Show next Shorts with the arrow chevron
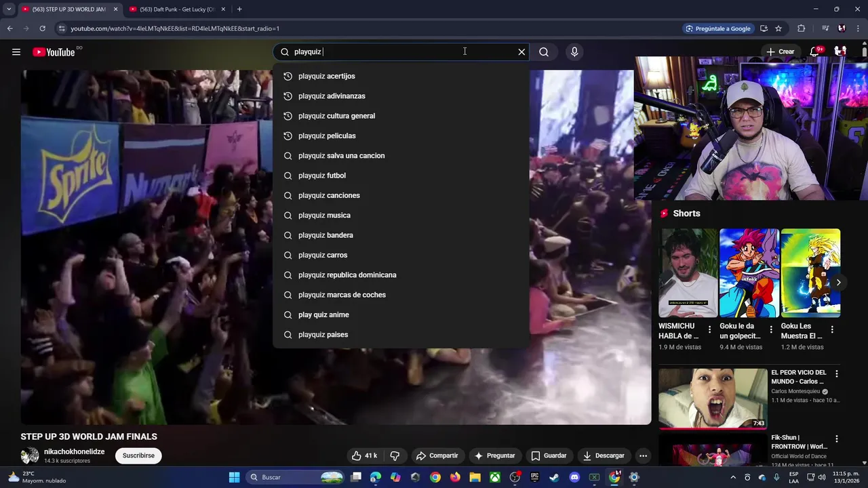 click(839, 283)
